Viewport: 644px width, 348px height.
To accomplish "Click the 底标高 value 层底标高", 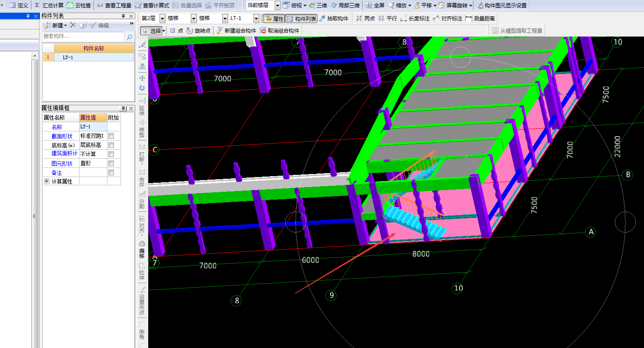I will pos(93,145).
